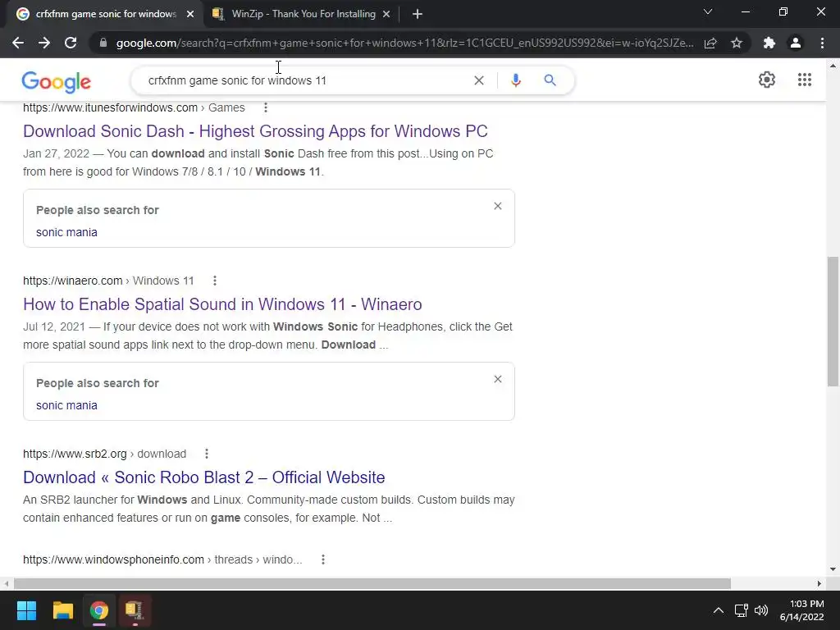Open Google search settings gear

(767, 80)
